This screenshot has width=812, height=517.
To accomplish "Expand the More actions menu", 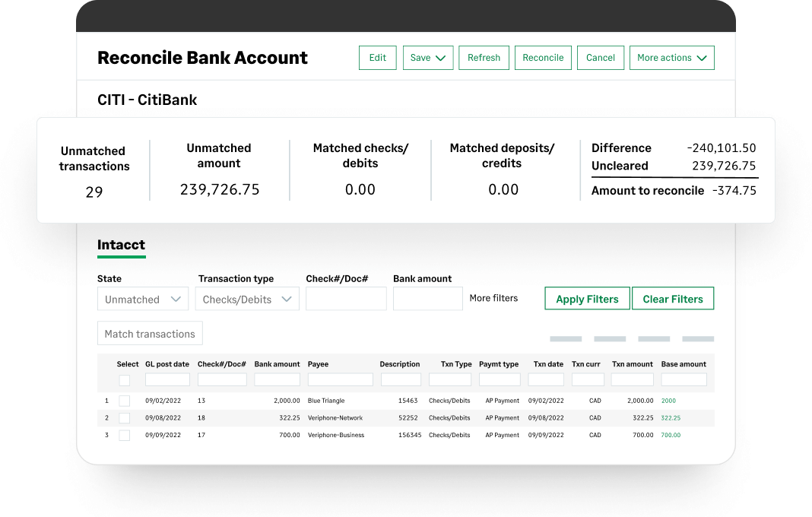I will click(x=671, y=58).
